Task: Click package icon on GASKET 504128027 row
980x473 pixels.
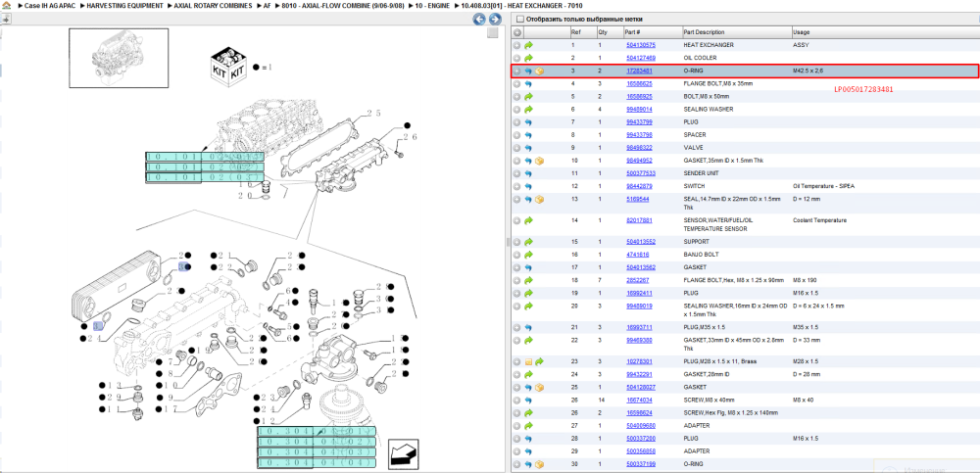Action: pos(539,388)
